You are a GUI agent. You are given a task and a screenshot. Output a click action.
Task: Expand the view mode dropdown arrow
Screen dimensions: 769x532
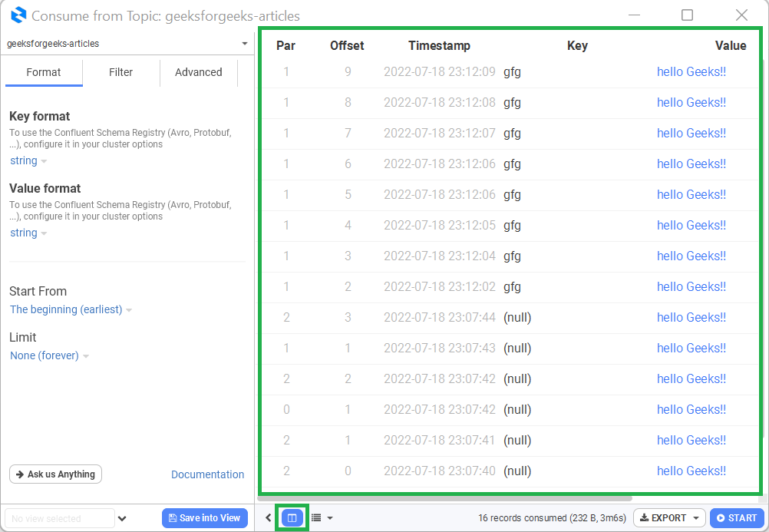(330, 518)
